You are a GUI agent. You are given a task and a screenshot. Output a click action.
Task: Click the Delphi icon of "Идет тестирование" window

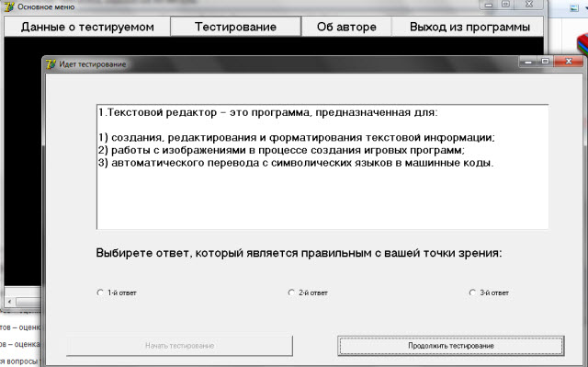coord(51,64)
